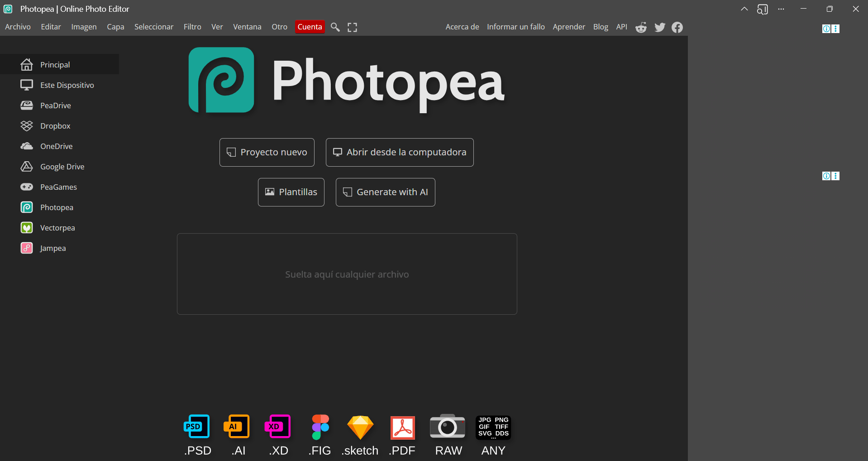Viewport: 868px width, 461px height.
Task: Click the Generate with AI button
Action: 386,192
